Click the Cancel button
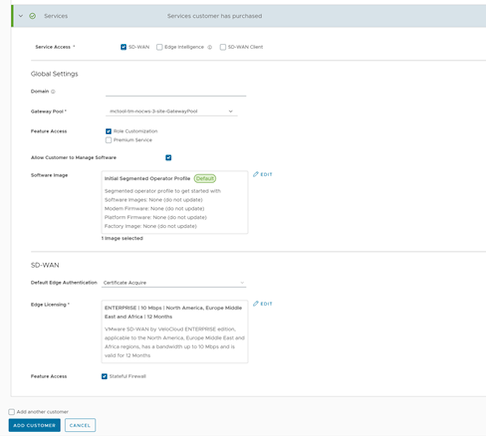486x436 pixels. click(80, 425)
